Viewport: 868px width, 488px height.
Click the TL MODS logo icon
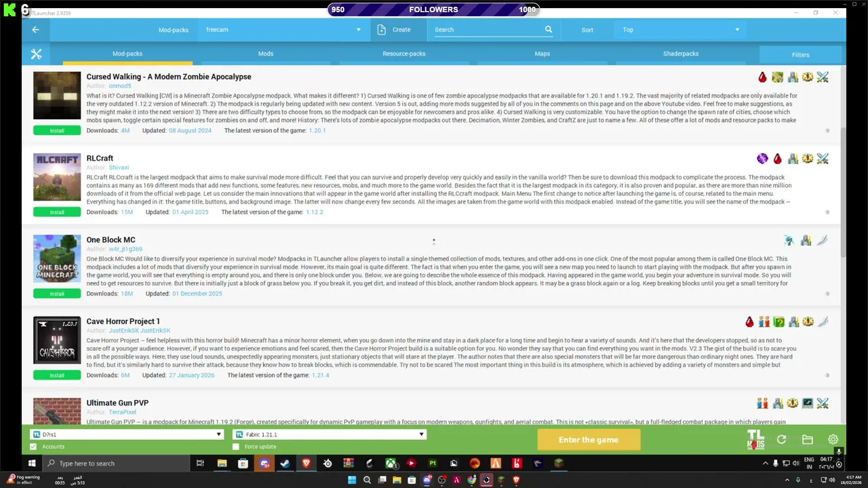tap(755, 440)
